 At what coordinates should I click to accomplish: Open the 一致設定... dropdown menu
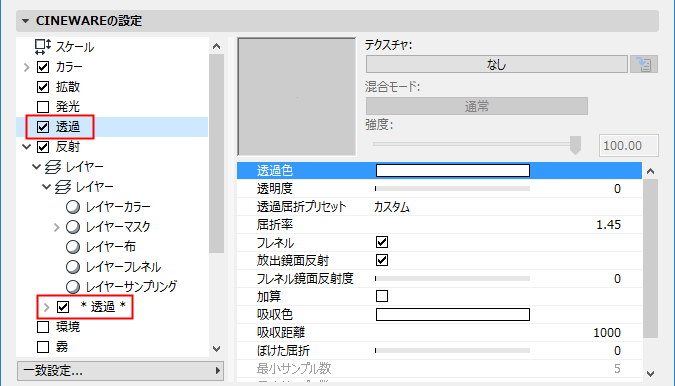(x=121, y=371)
